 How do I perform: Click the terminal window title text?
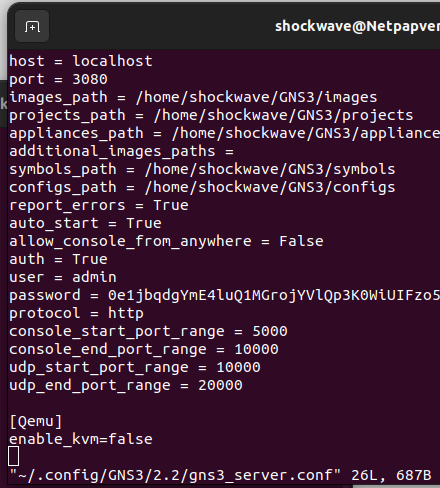[357, 26]
